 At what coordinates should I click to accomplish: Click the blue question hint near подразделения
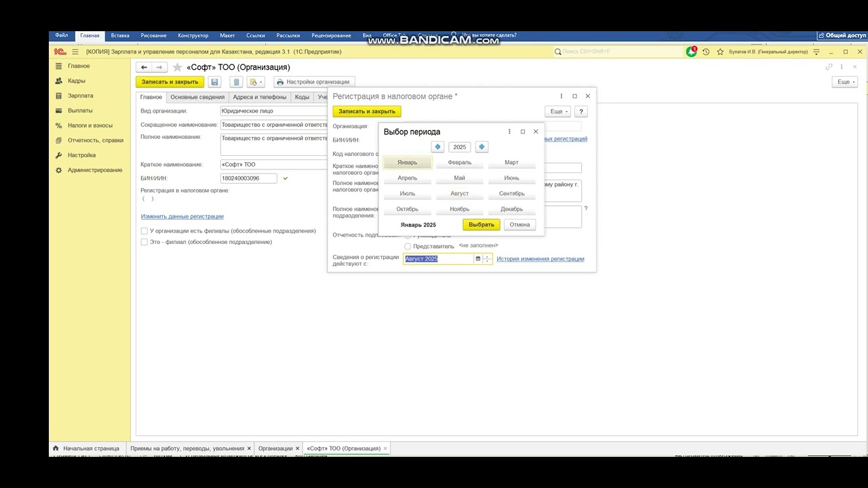tap(586, 208)
